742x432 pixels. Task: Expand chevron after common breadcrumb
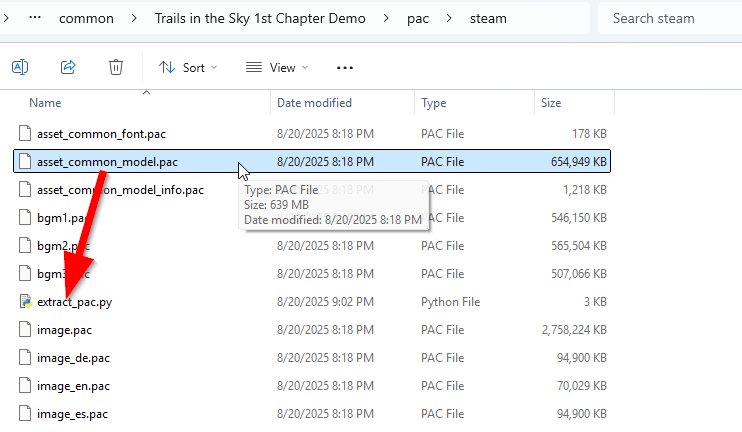(x=134, y=18)
